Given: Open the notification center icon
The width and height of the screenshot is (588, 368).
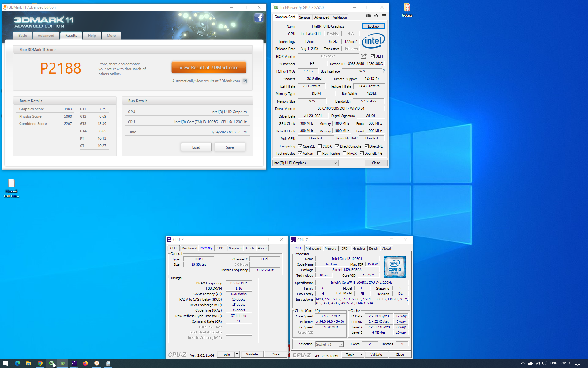Looking at the screenshot, I should click(x=578, y=363).
